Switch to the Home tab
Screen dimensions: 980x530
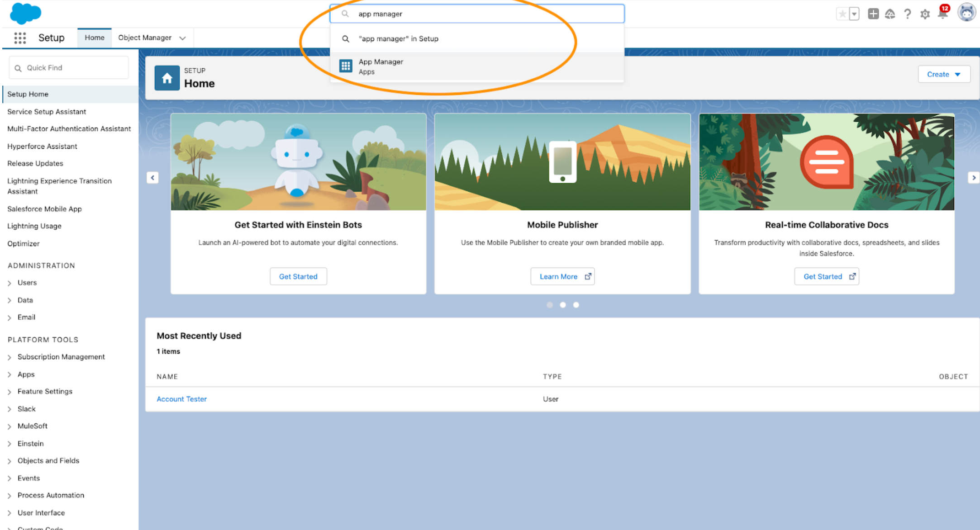(x=95, y=38)
